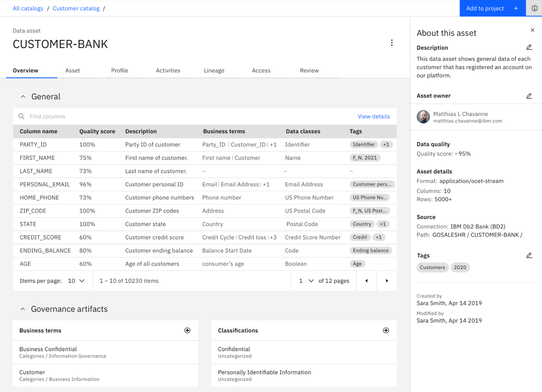
Task: Switch to the Profile tab
Action: 120,70
